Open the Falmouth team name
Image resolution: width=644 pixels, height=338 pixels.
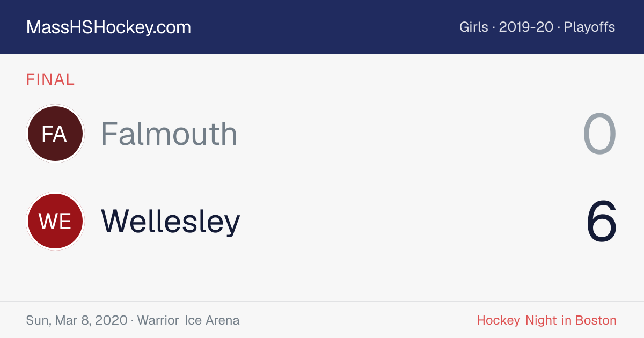tap(169, 134)
